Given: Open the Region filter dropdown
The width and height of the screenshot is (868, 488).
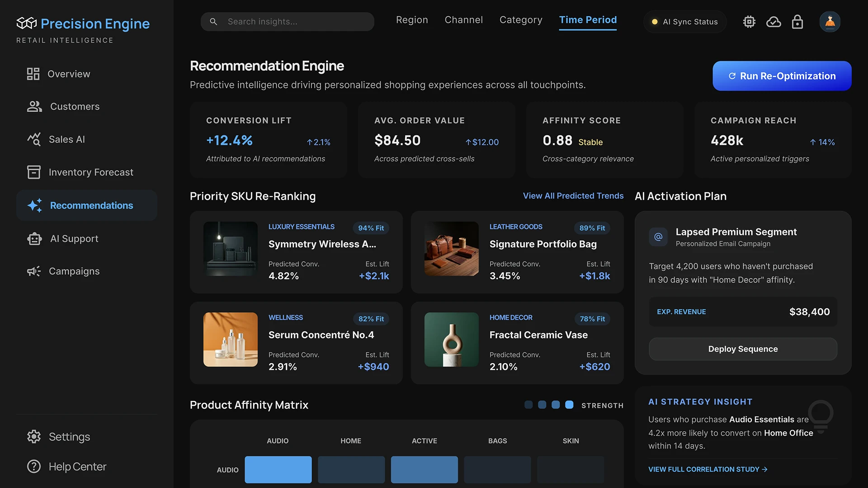Looking at the screenshot, I should click(411, 19).
